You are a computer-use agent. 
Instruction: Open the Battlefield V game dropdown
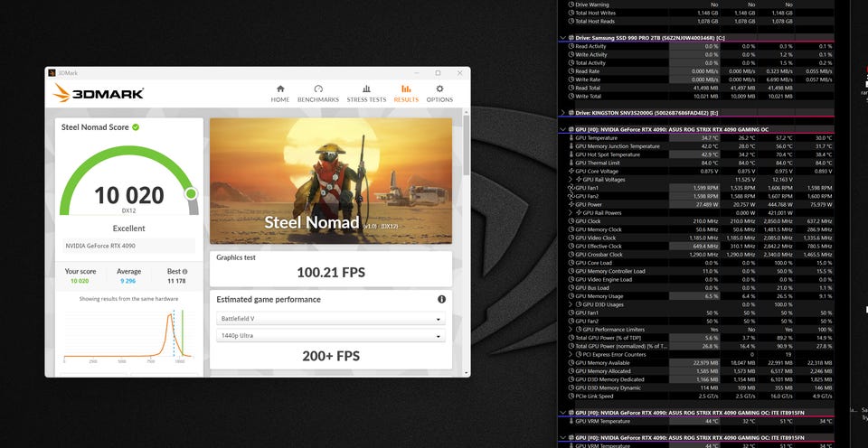click(x=331, y=319)
